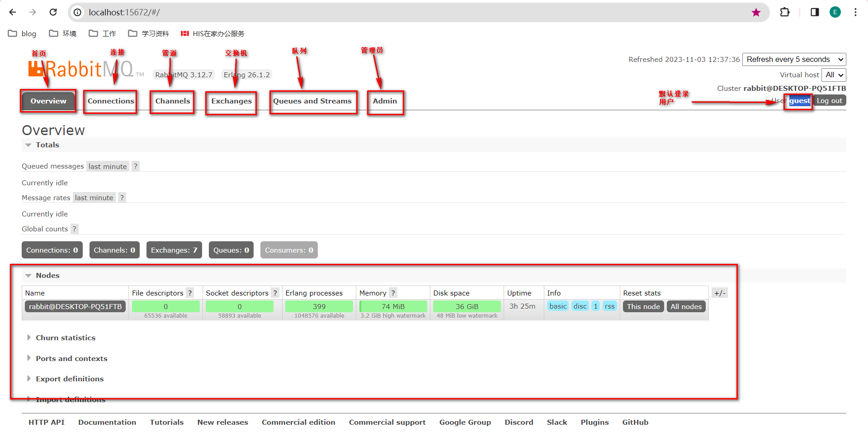The image size is (868, 441).
Task: Reset stats for This node
Action: tap(643, 307)
